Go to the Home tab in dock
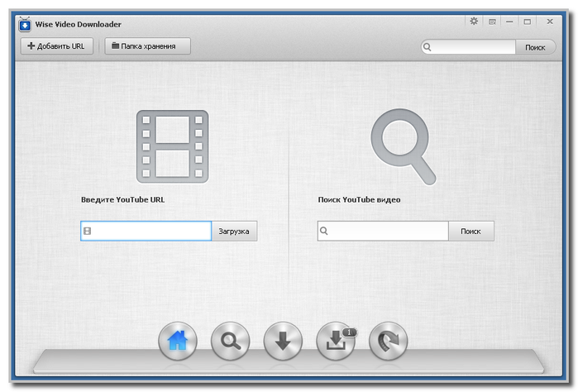 pyautogui.click(x=178, y=341)
